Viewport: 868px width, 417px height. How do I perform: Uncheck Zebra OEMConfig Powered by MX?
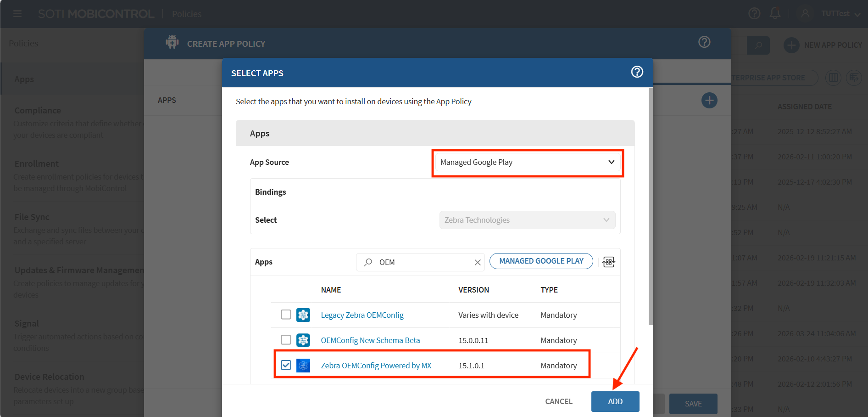tap(286, 365)
